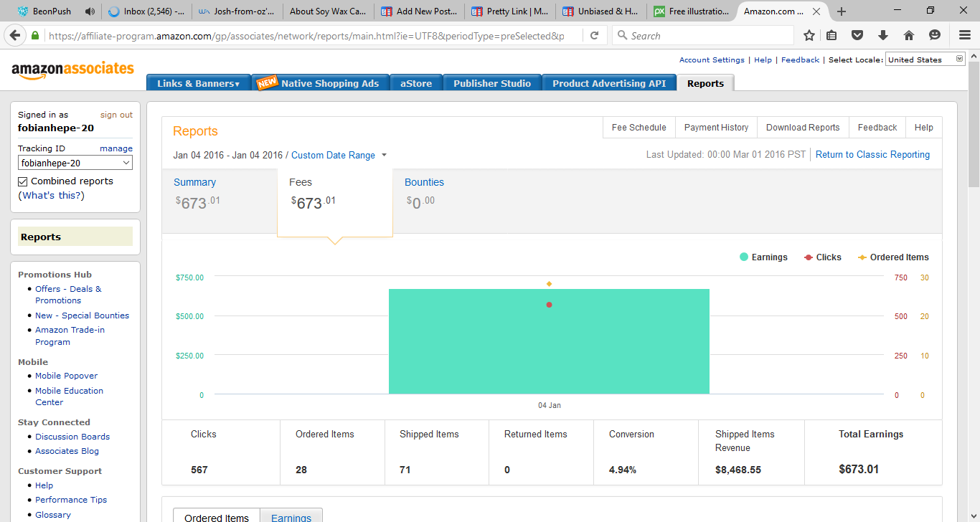This screenshot has width=980, height=522.
Task: Open the Select Locale dropdown
Action: pos(925,60)
